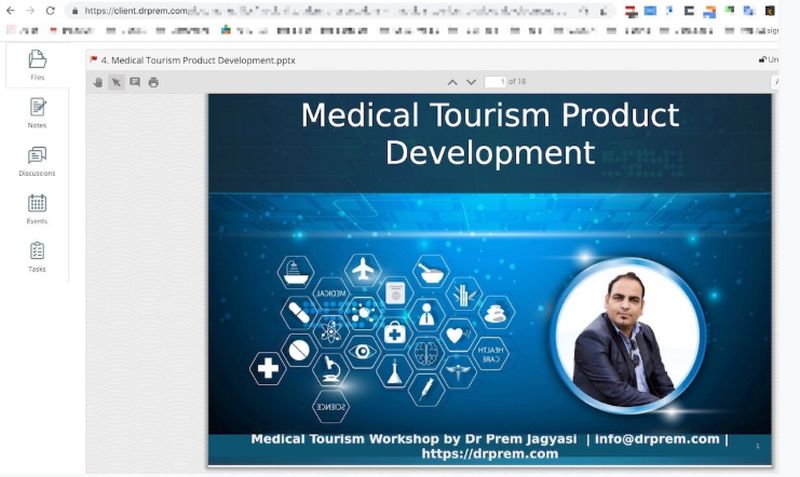The image size is (800, 477).
Task: Add a comment with the annotation tool
Action: tap(135, 82)
